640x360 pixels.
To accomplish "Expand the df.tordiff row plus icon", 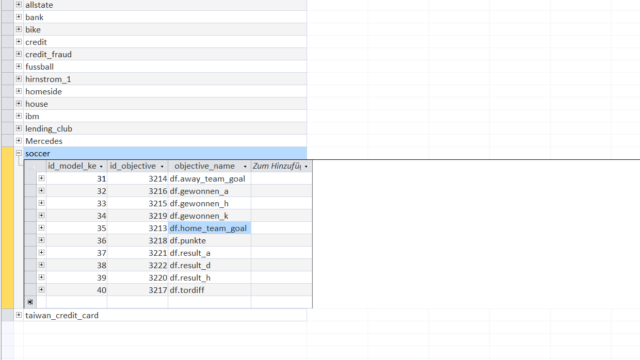I will pos(42,289).
